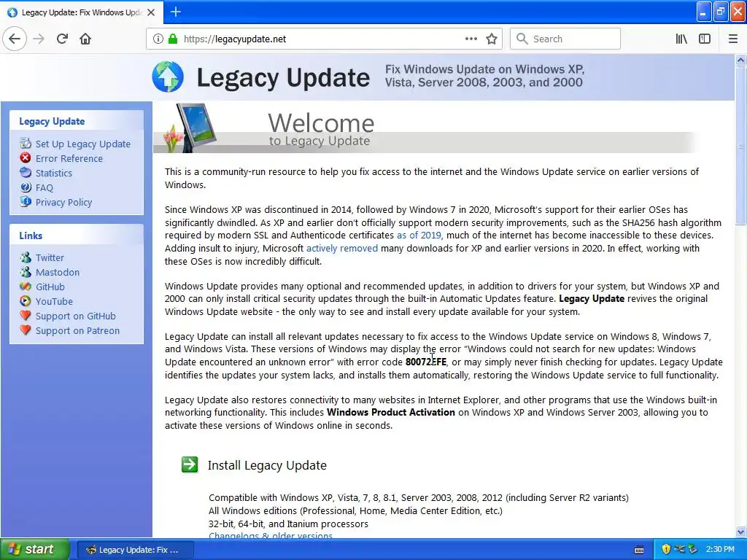Click the Mastodon link icon
The width and height of the screenshot is (747, 560).
point(26,272)
